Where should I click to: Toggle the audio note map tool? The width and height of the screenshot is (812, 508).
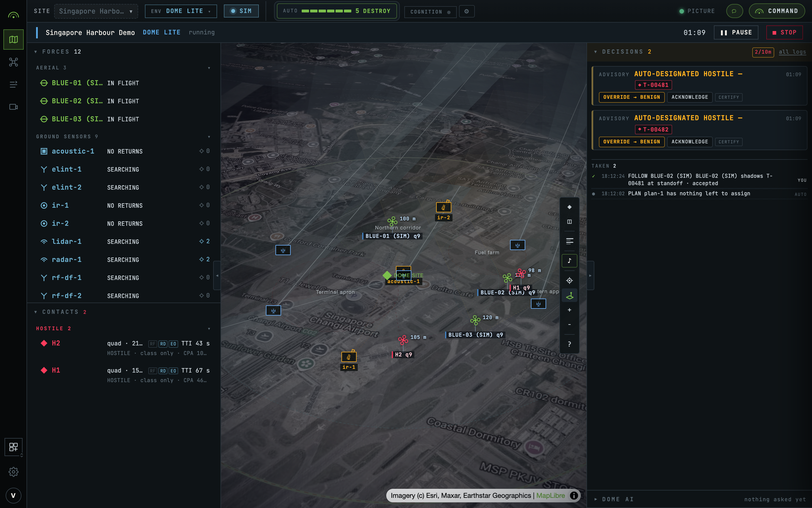pyautogui.click(x=570, y=260)
